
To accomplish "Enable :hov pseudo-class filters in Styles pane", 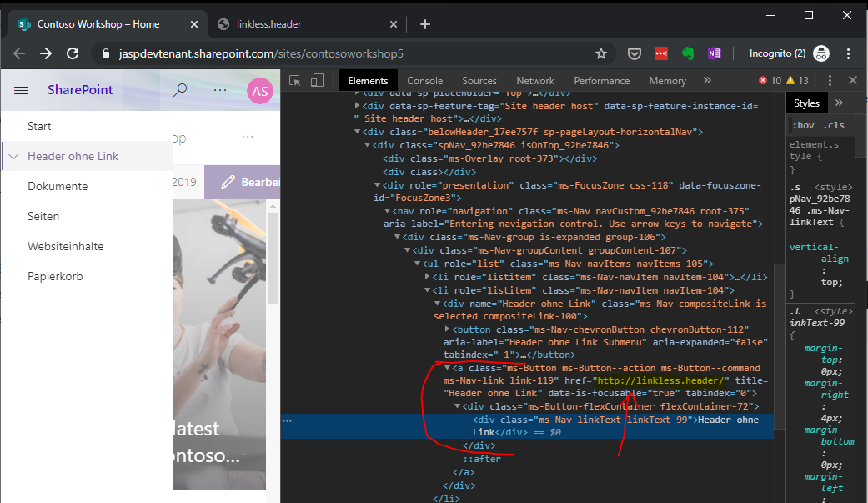I will click(804, 124).
